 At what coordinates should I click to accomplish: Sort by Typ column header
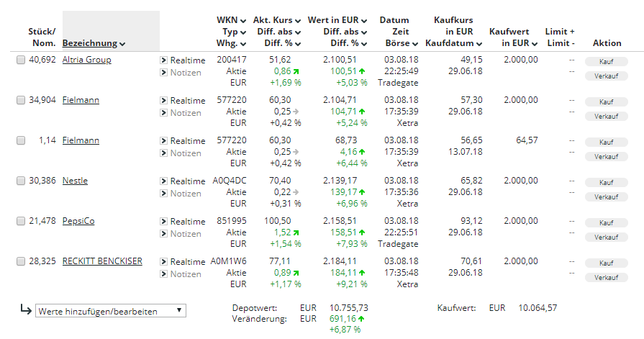pos(234,32)
